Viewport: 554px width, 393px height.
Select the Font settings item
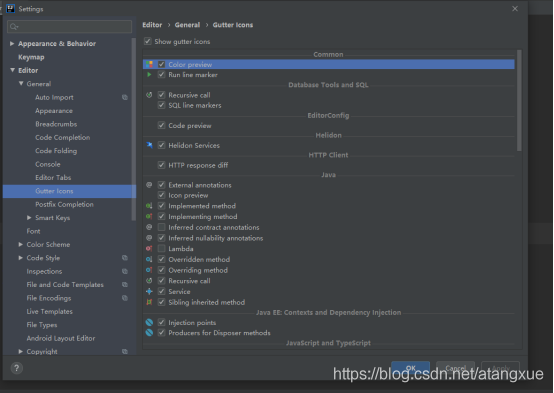pos(33,231)
